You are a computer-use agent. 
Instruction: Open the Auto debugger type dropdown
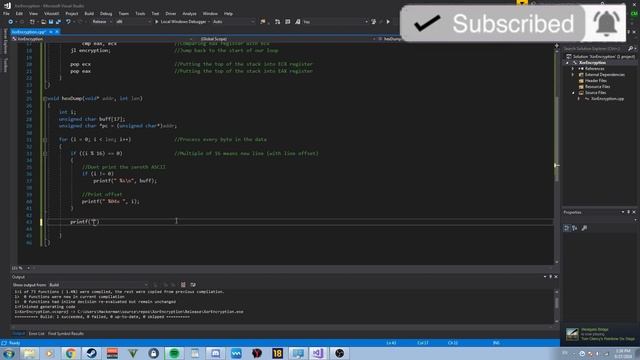[233, 22]
